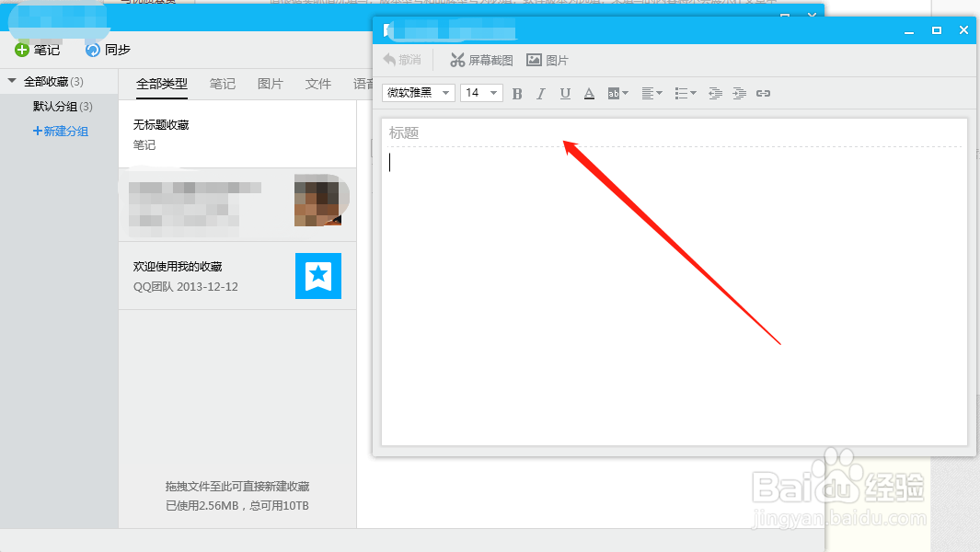Apply font color to text
Screen dimensions: 980x552
(x=589, y=94)
